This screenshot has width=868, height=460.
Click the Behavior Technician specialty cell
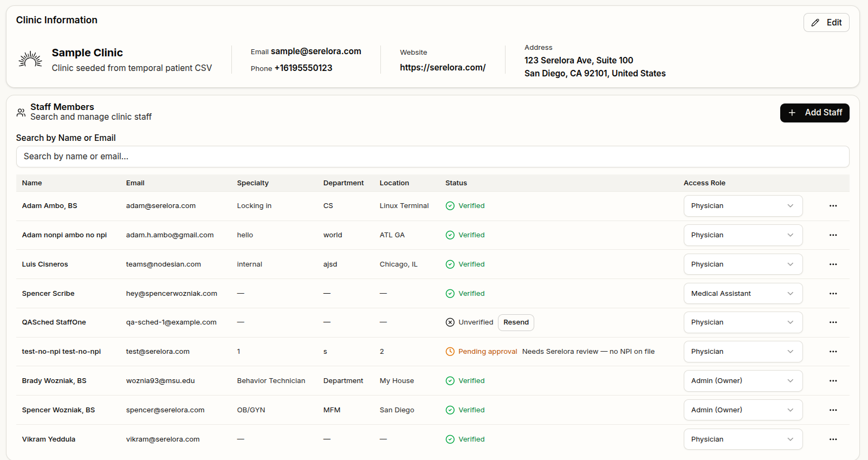tap(271, 381)
